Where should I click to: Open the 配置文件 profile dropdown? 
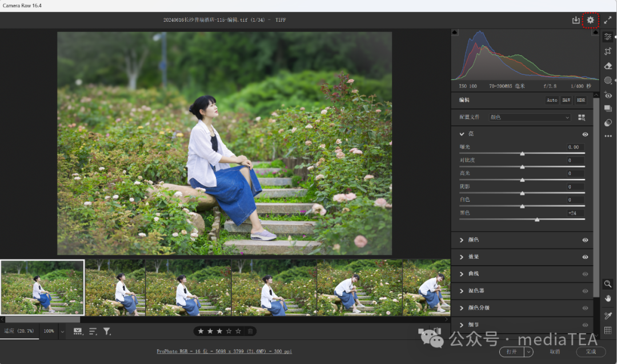(530, 117)
